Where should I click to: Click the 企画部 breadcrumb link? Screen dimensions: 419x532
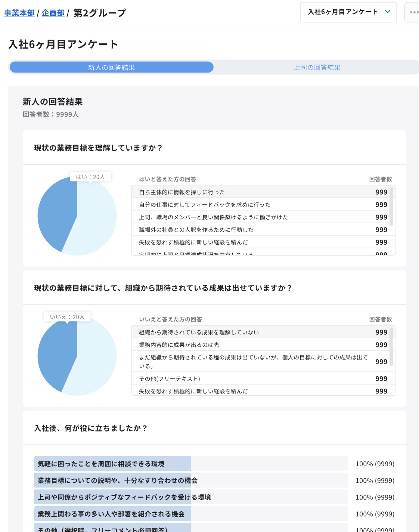tap(53, 13)
